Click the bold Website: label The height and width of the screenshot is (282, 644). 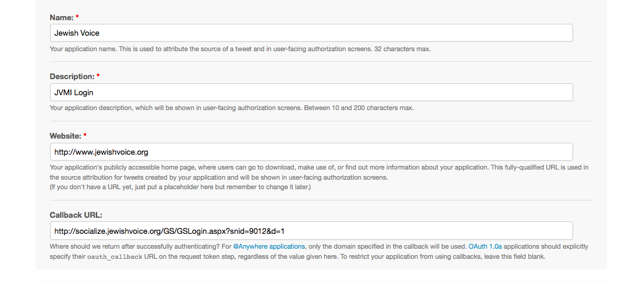coord(66,136)
